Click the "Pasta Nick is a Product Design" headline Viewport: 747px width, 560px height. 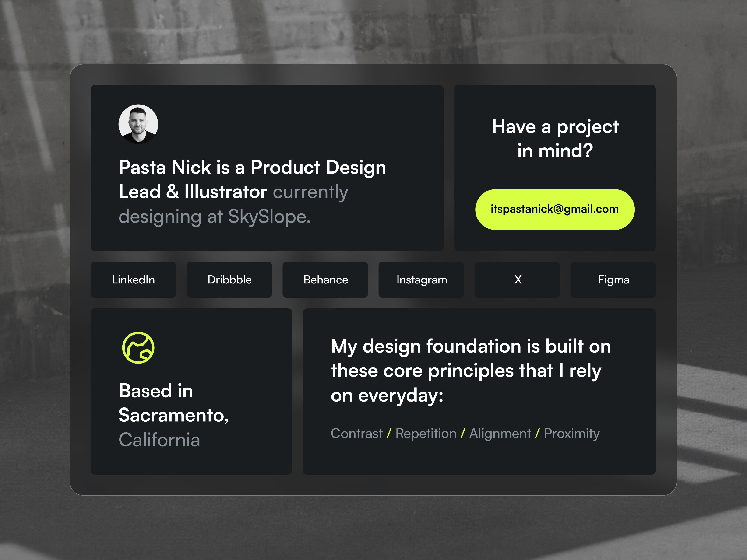(252, 168)
